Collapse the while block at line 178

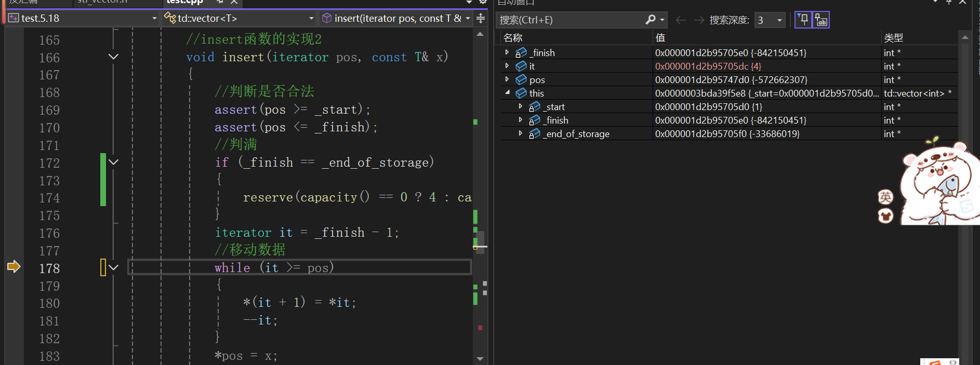[x=113, y=267]
